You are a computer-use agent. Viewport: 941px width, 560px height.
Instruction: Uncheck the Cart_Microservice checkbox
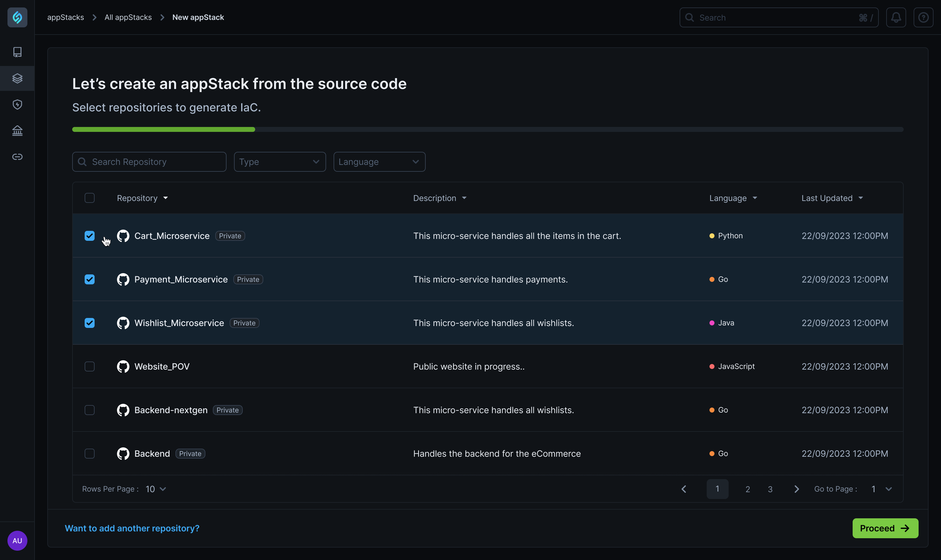tap(89, 236)
